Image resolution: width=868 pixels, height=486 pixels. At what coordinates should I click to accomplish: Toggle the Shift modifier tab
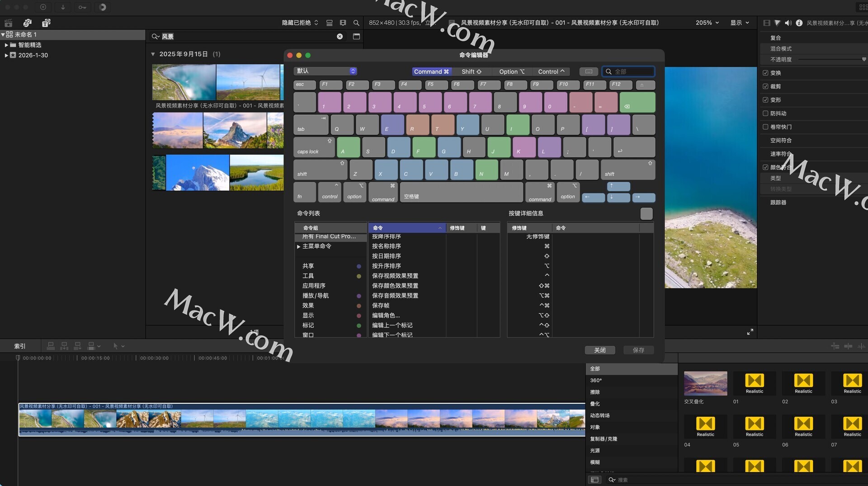tap(471, 71)
